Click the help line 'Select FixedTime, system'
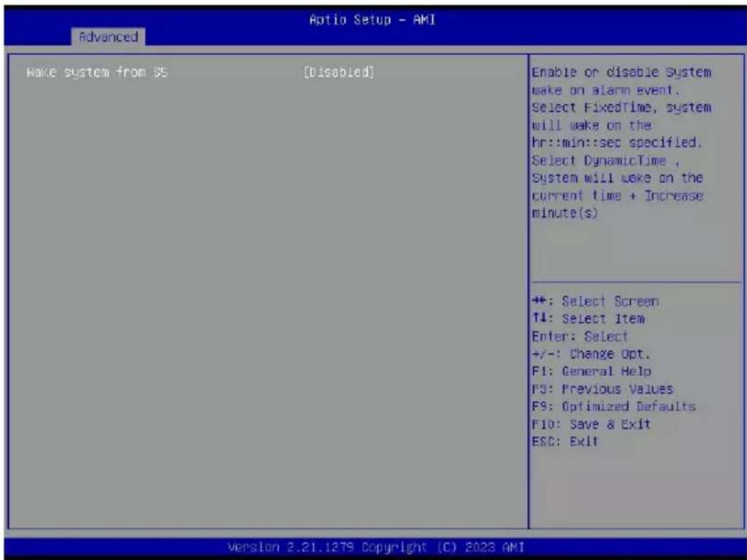This screenshot has width=747, height=560. click(622, 107)
